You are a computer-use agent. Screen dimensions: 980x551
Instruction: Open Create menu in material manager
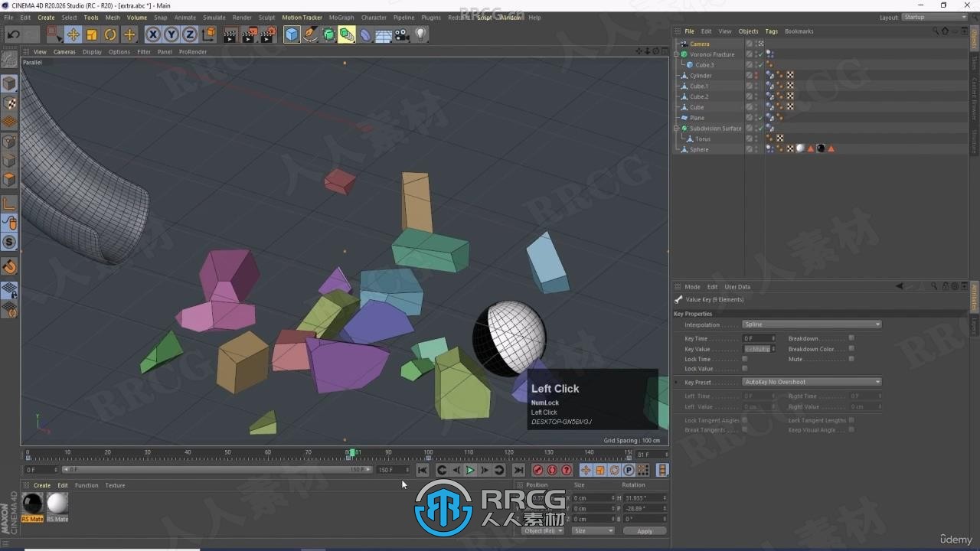pyautogui.click(x=42, y=485)
